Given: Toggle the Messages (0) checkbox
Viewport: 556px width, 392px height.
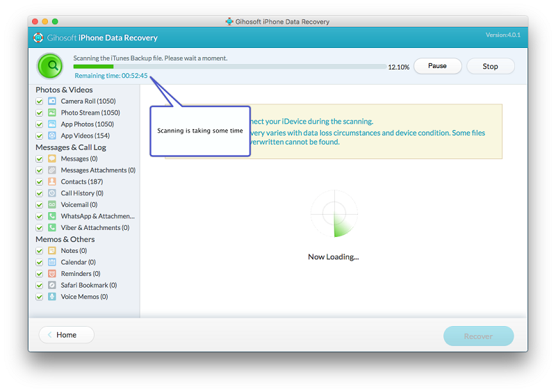Looking at the screenshot, I should click(x=40, y=159).
